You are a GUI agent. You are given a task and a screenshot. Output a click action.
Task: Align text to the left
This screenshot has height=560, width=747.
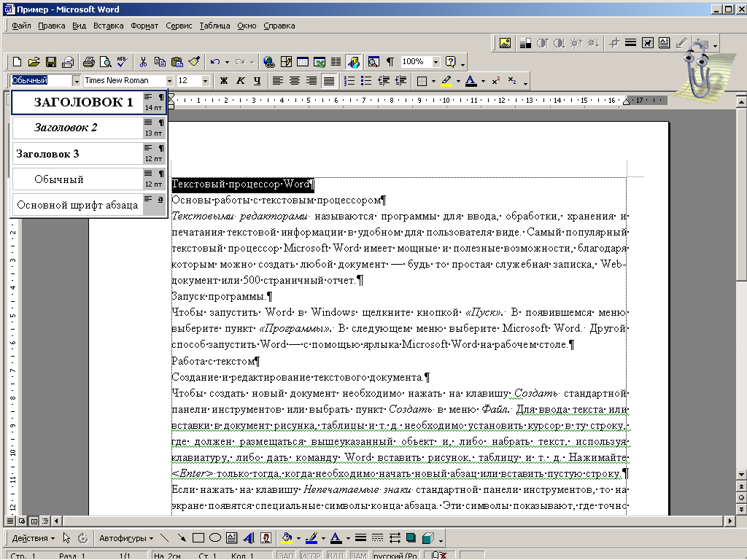pyautogui.click(x=278, y=81)
